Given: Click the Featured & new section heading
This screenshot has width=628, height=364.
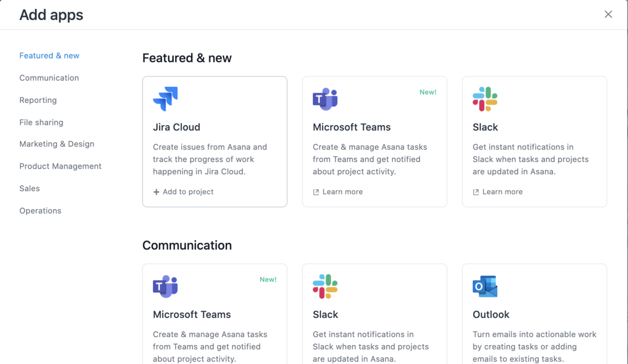Looking at the screenshot, I should tap(187, 58).
